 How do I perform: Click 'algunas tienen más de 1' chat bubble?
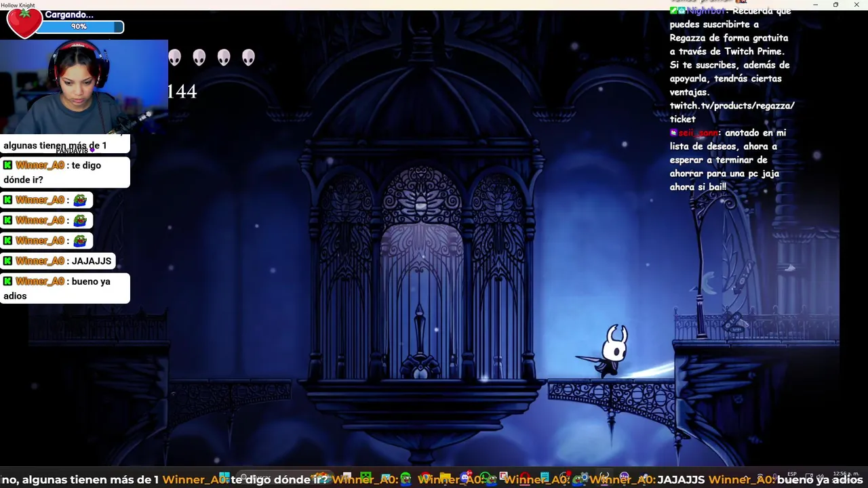tap(64, 145)
